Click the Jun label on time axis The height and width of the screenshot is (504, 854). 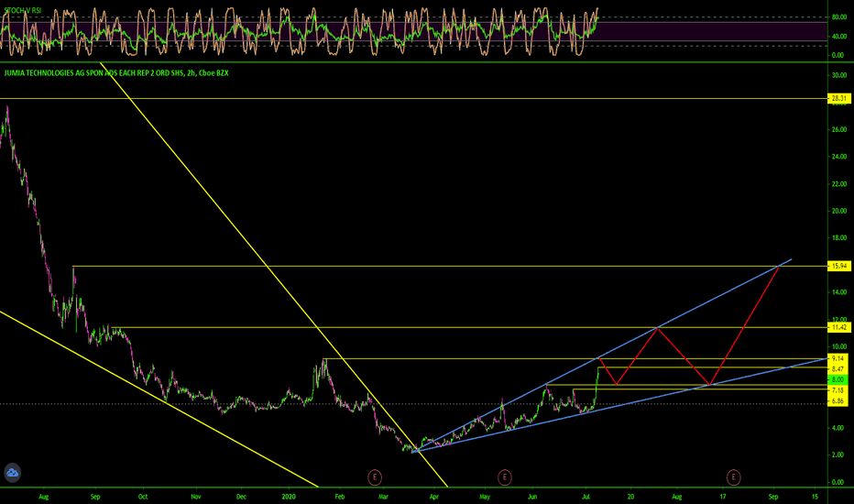[x=532, y=497]
